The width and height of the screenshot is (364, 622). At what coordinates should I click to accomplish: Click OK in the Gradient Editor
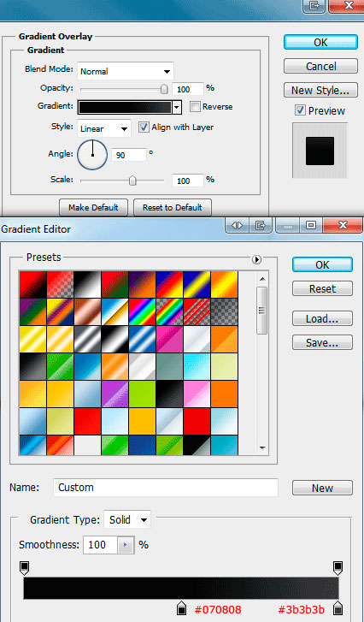pos(322,264)
